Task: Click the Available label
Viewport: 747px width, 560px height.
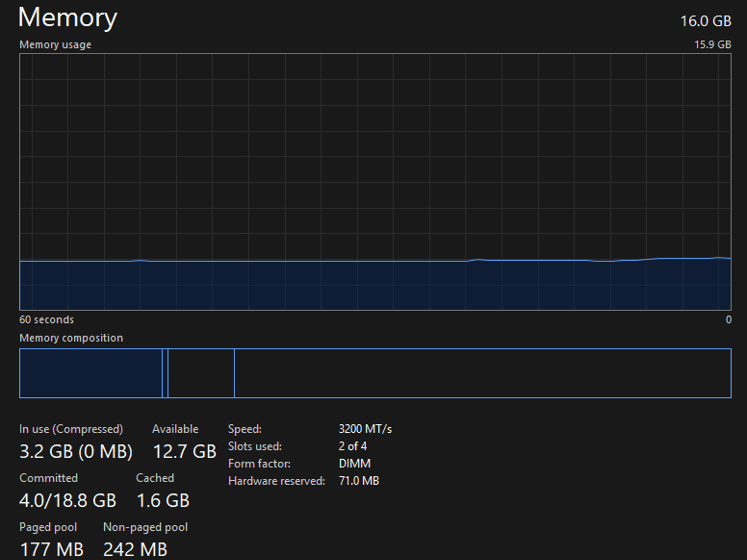Action: (175, 429)
